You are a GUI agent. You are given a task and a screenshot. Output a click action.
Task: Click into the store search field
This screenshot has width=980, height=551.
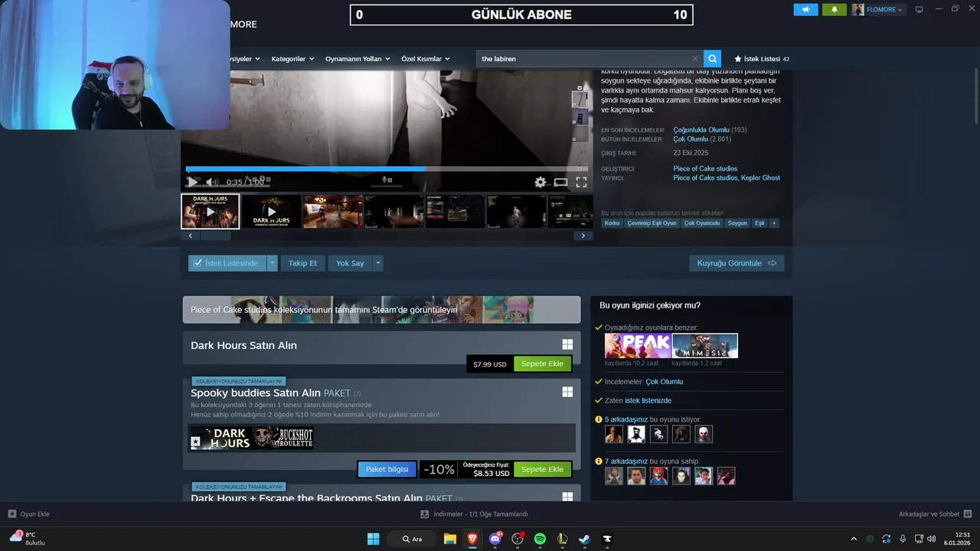click(x=586, y=59)
